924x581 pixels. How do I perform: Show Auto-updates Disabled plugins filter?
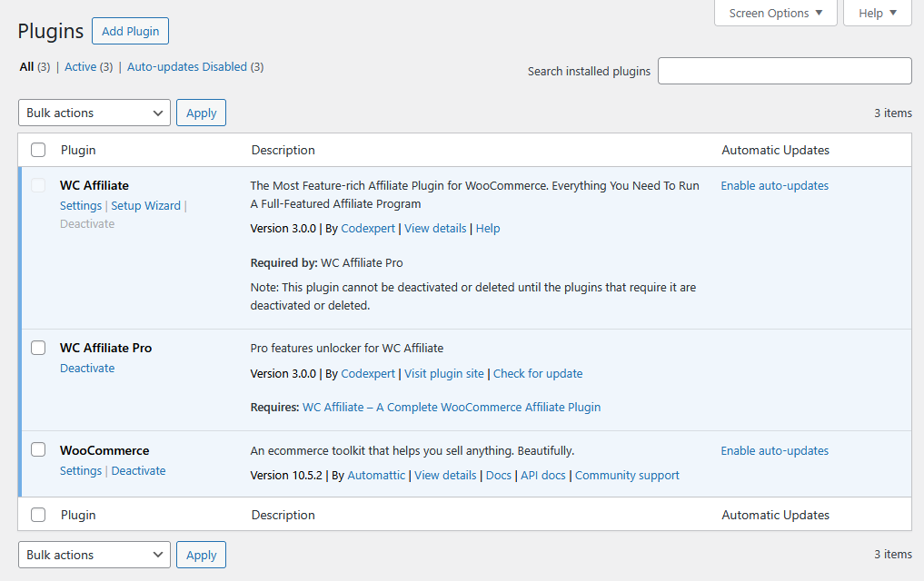186,67
